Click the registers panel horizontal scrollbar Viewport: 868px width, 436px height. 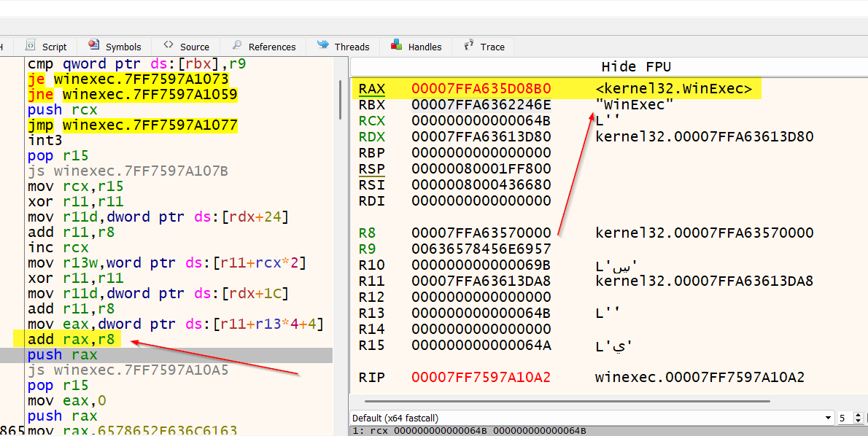[569, 400]
